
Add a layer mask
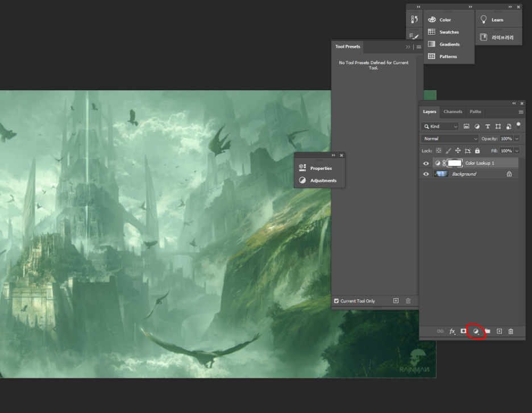click(463, 331)
